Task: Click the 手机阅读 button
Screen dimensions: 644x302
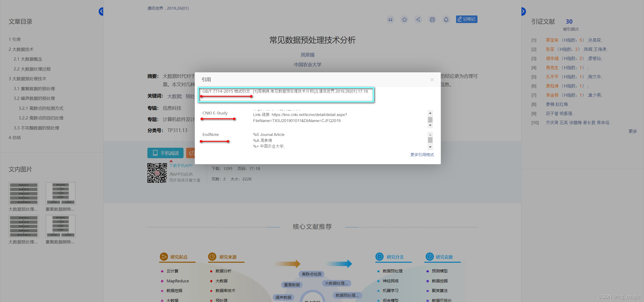Action: tap(165, 153)
